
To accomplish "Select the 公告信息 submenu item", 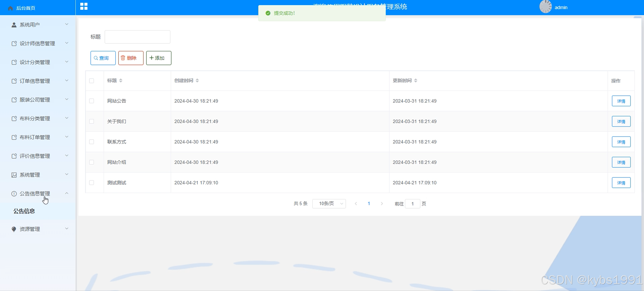I will pyautogui.click(x=24, y=211).
